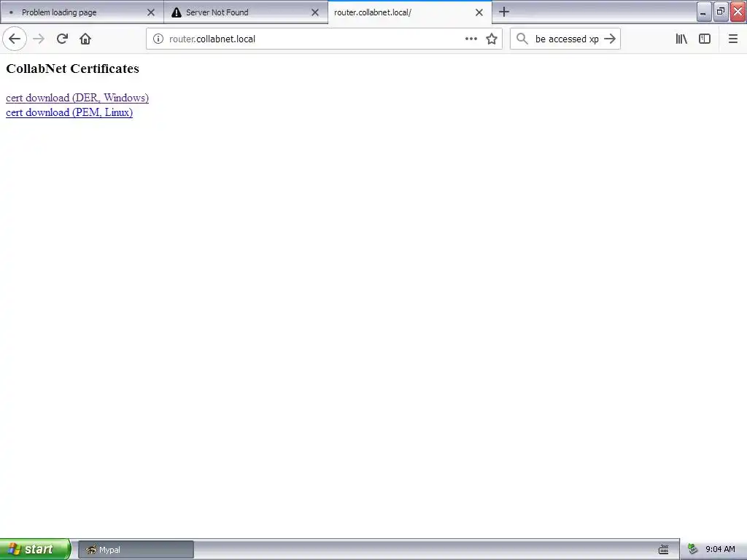Go back one page in the browser
Viewport: 747px width, 560px height.
(15, 39)
